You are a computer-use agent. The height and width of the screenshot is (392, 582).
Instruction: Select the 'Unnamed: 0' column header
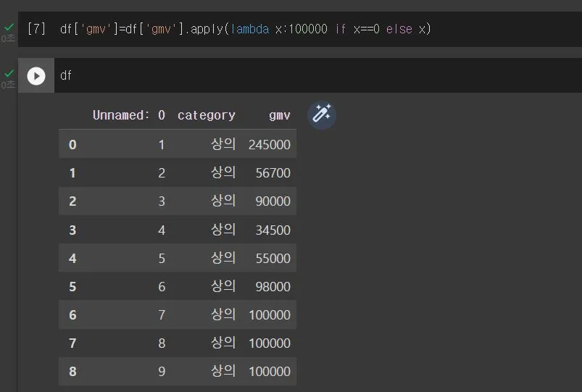pyautogui.click(x=129, y=115)
